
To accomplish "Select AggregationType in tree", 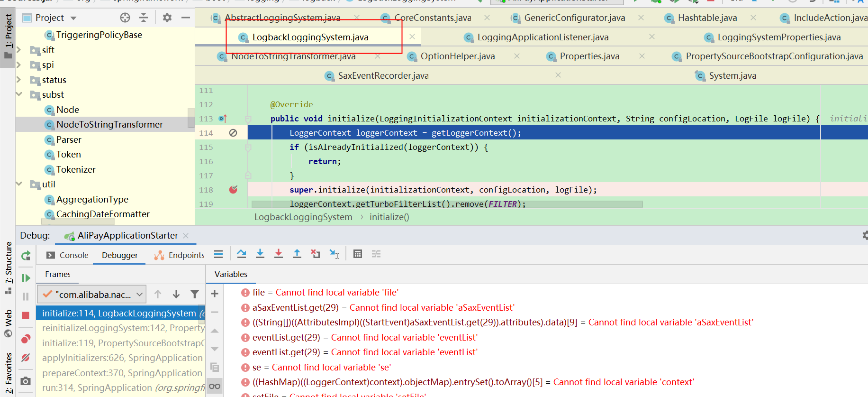I will (x=92, y=199).
